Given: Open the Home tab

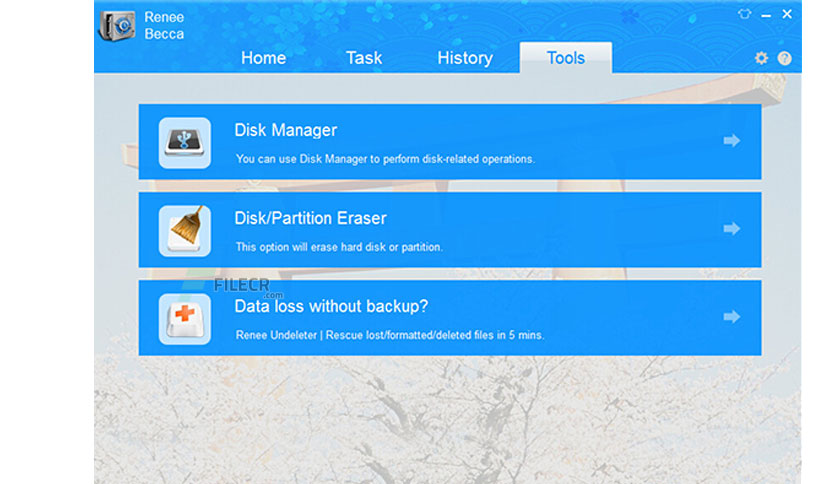Looking at the screenshot, I should pyautogui.click(x=263, y=58).
